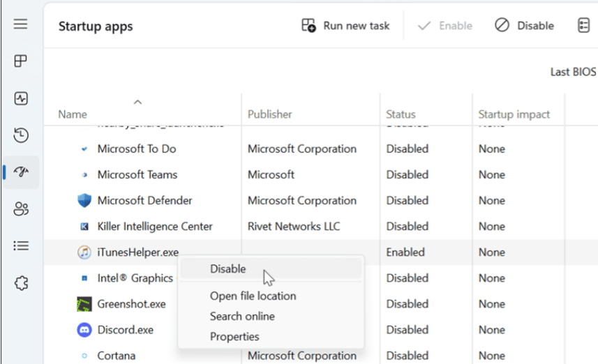Select the Startup apps sidebar icon
Screen dimensions: 598x364
click(x=21, y=172)
